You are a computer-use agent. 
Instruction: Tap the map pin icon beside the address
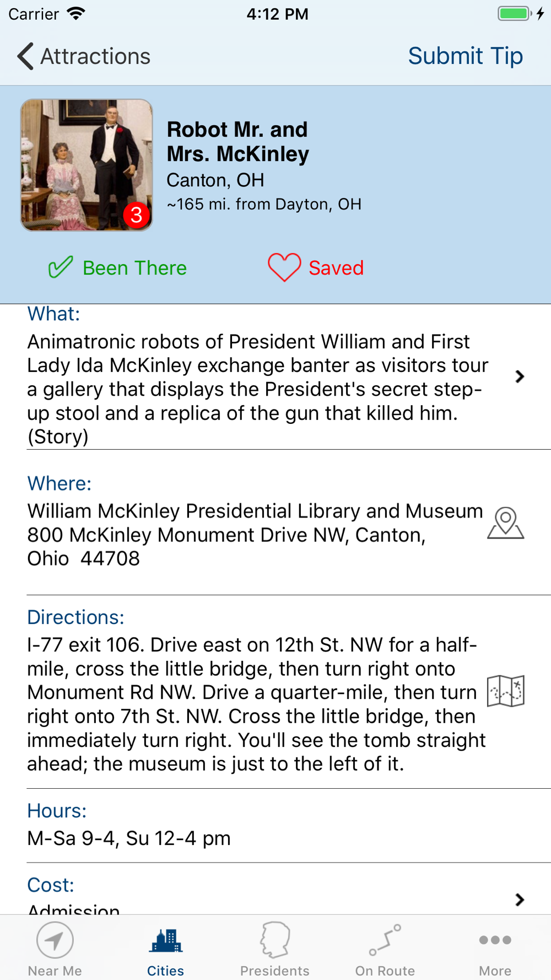pyautogui.click(x=505, y=523)
